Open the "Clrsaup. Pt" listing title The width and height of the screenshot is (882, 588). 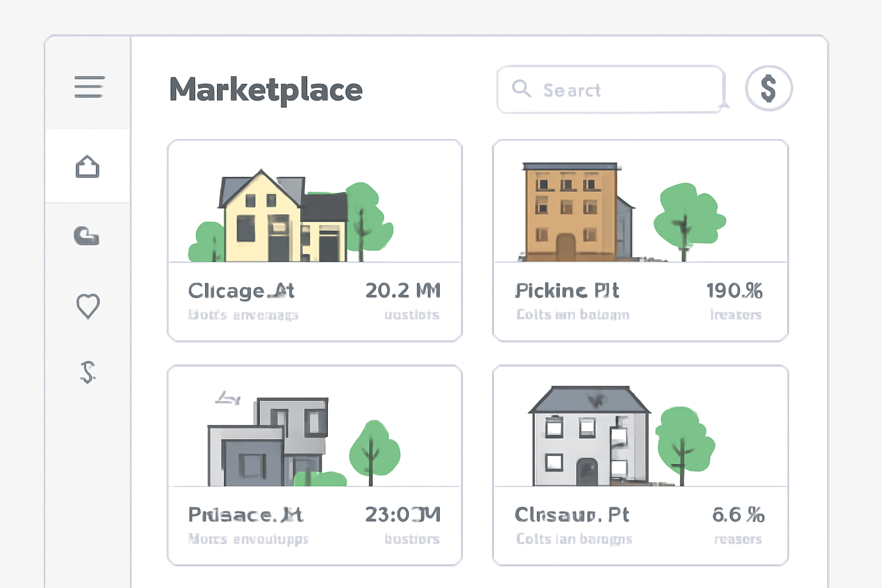pyautogui.click(x=571, y=514)
